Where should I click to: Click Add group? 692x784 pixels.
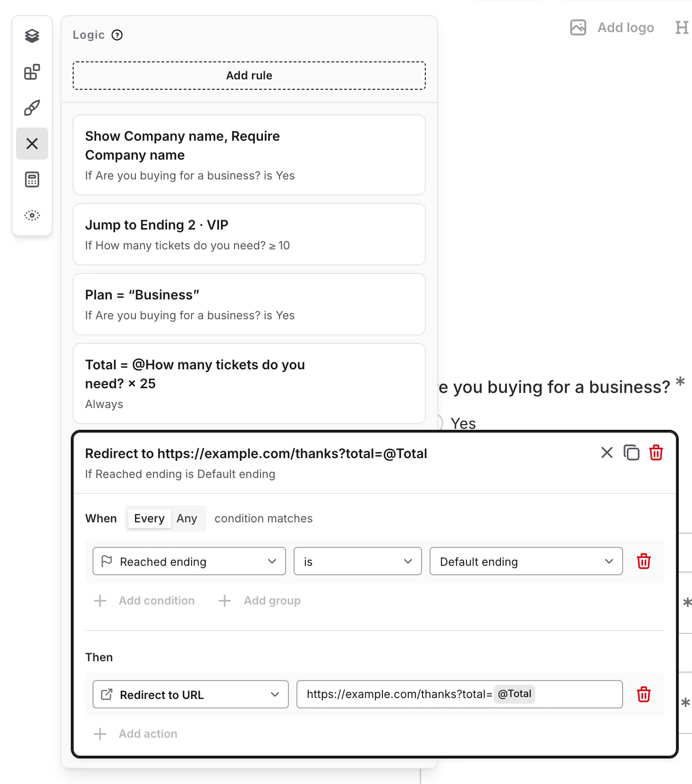coord(260,601)
